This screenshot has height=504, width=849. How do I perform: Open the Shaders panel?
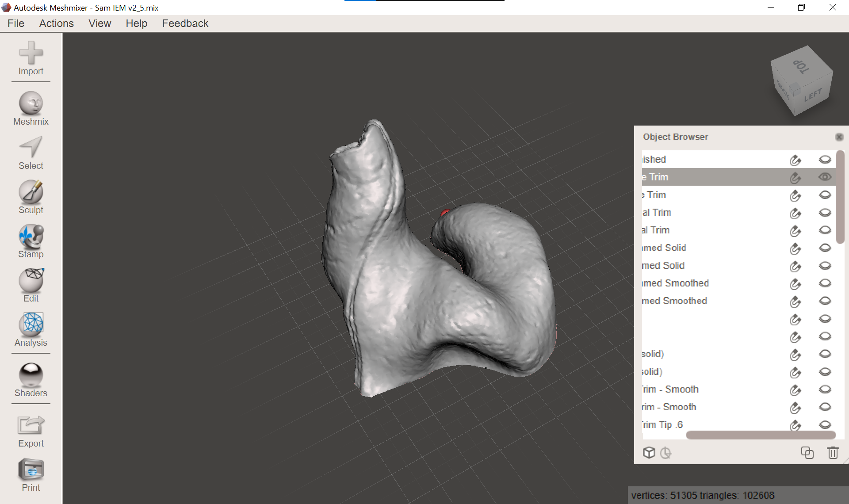(x=31, y=375)
